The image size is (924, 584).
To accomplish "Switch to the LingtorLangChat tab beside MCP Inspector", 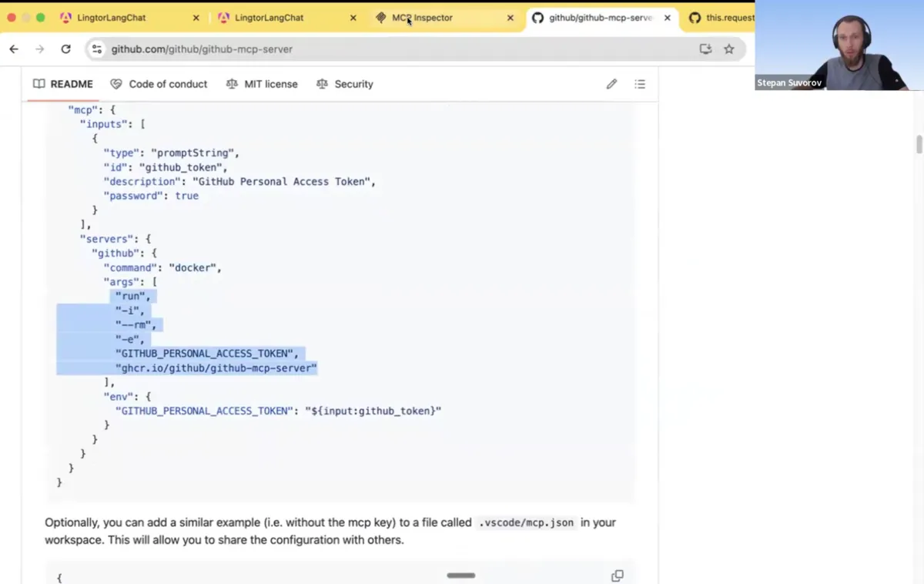I will 286,18.
